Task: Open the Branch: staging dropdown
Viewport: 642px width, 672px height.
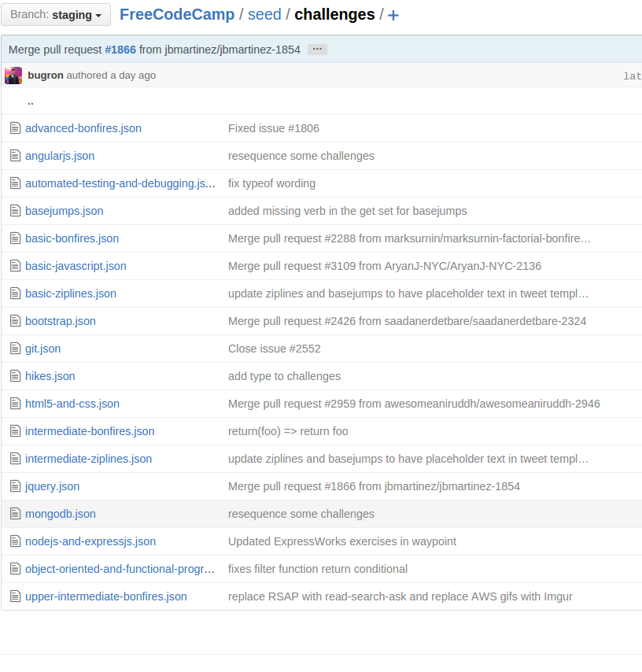Action: click(x=56, y=15)
